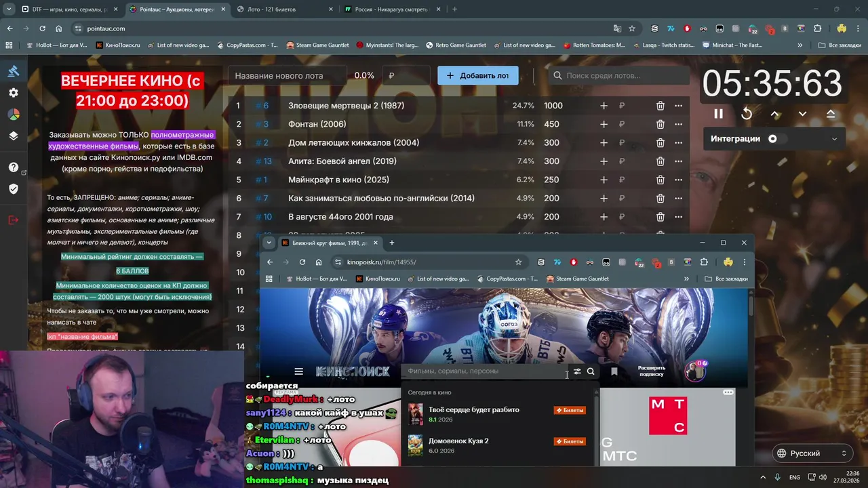Delete the Зловещие мертвецы 2 lot

pos(660,106)
